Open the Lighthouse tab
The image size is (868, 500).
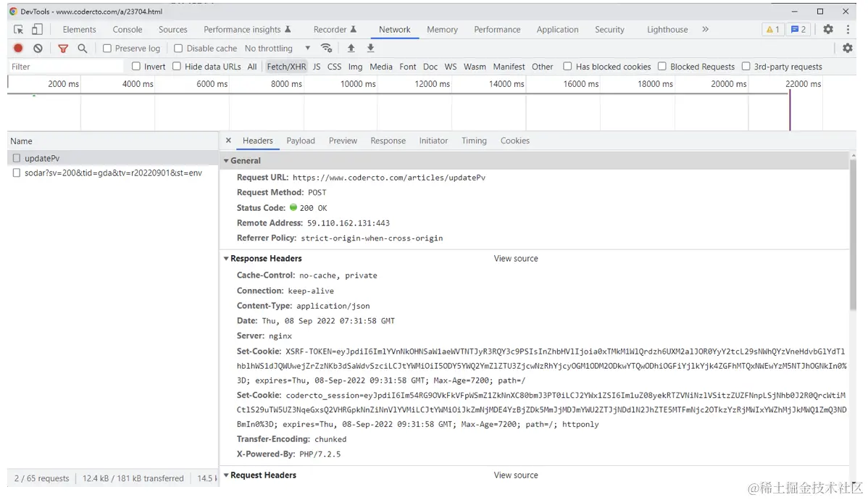coord(667,29)
